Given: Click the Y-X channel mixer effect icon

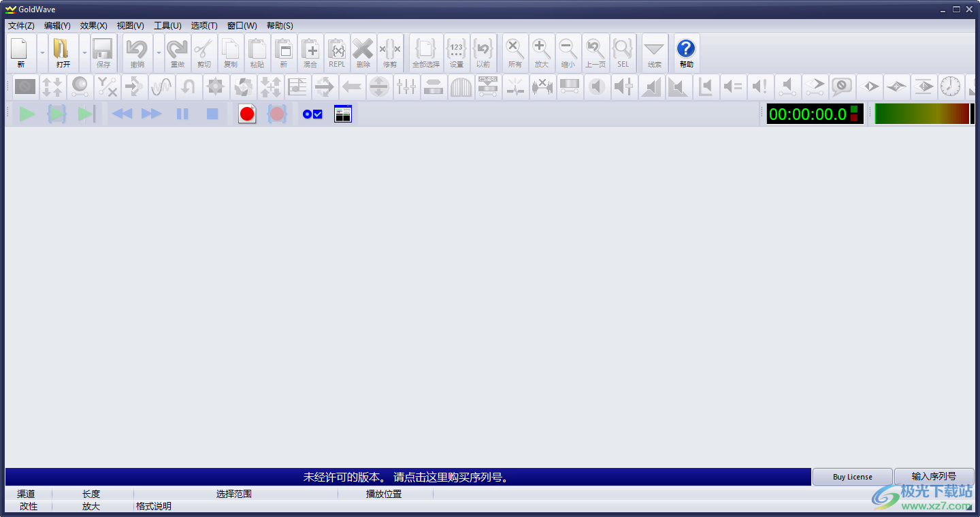Looking at the screenshot, I should coord(107,87).
